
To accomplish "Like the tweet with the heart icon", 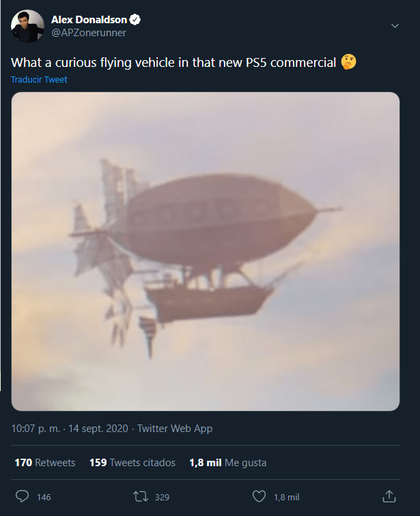I will (259, 496).
